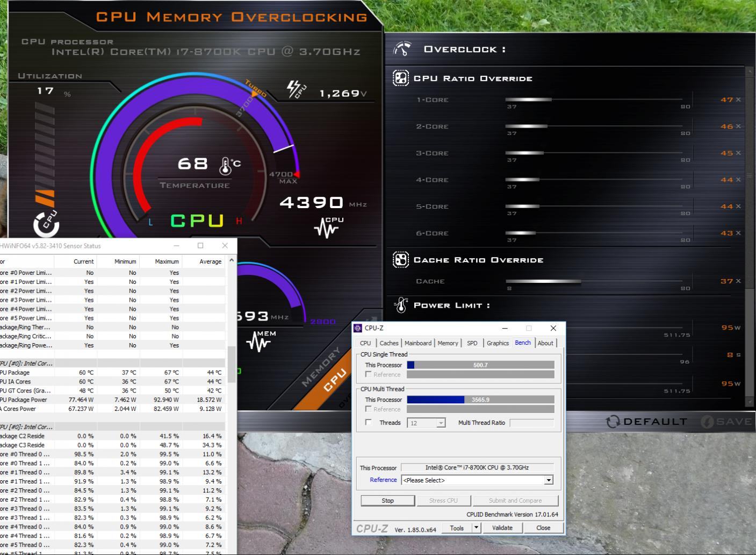This screenshot has width=756, height=555.
Task: Click the CPU-Z title bar app icon
Action: point(358,328)
